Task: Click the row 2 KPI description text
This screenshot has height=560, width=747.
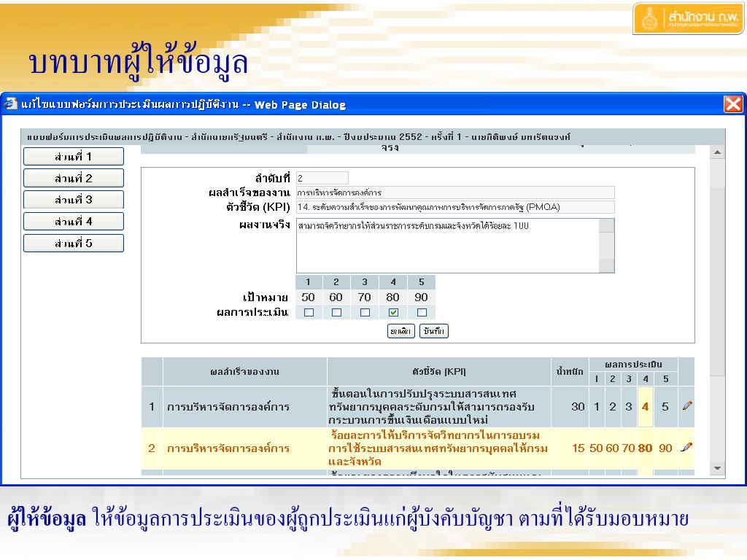Action: click(x=438, y=448)
